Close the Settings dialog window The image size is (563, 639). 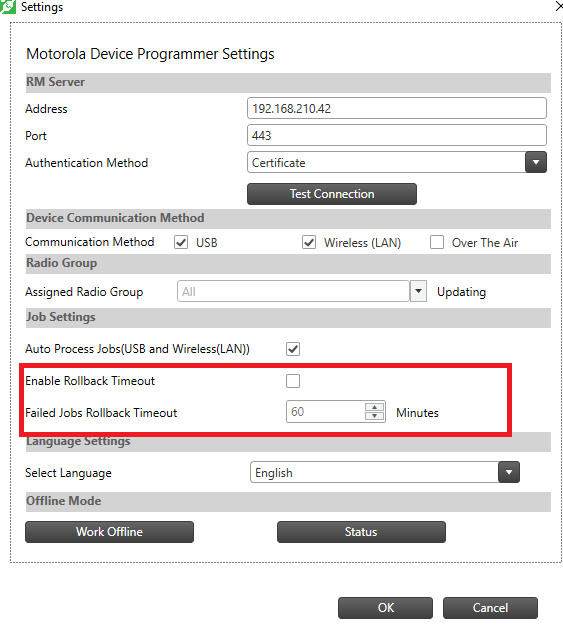[559, 6]
